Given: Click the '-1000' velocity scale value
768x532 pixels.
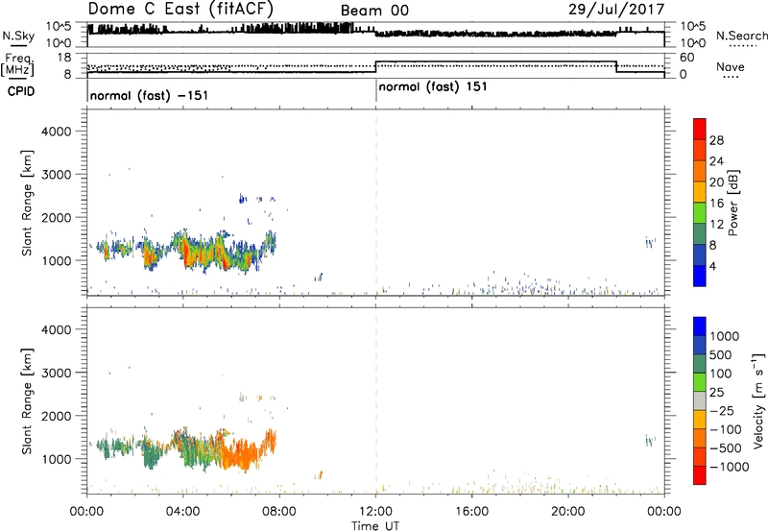Looking at the screenshot, I should 729,467.
